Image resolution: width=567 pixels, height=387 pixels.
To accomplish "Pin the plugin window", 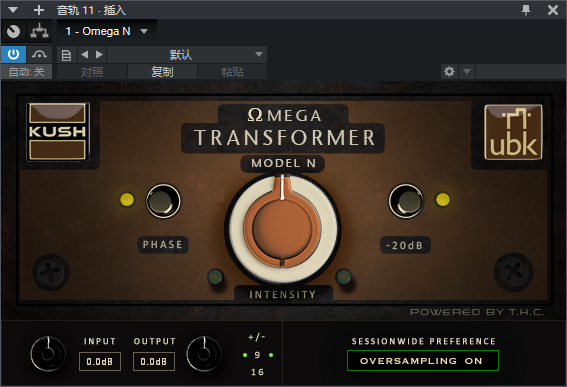I will [x=526, y=10].
